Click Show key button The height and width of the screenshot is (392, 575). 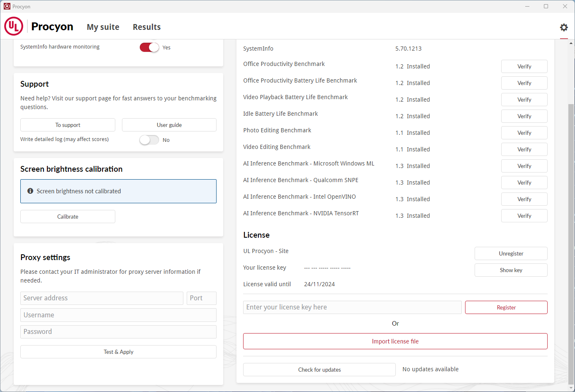click(511, 270)
